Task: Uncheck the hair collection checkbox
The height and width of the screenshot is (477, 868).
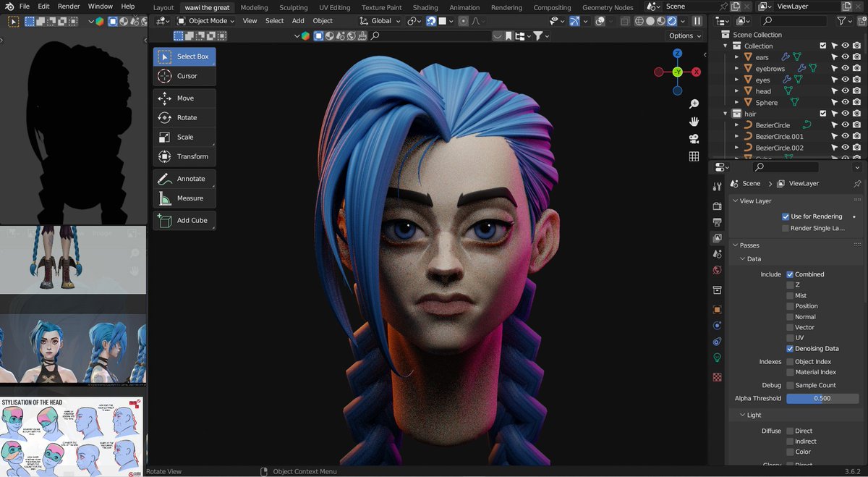Action: [822, 114]
